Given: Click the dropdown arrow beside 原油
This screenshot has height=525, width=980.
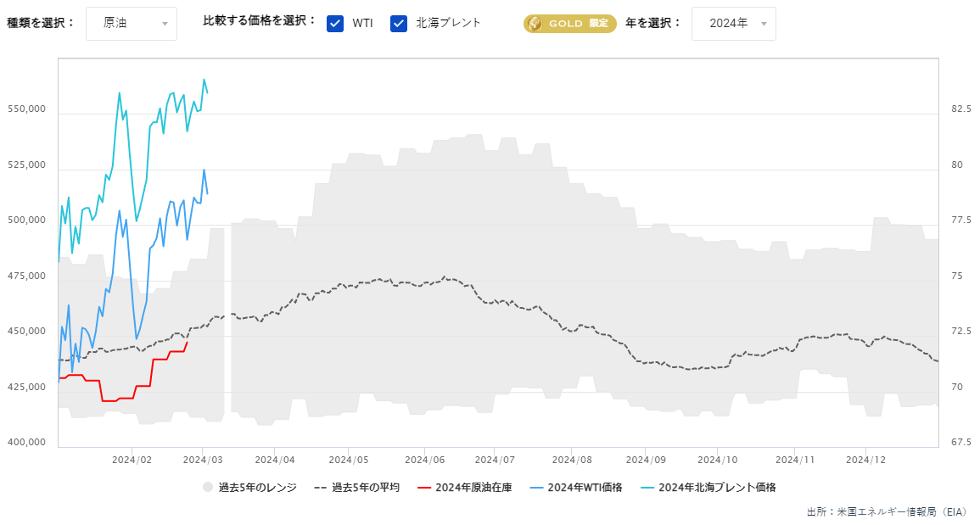Looking at the screenshot, I should (x=165, y=25).
